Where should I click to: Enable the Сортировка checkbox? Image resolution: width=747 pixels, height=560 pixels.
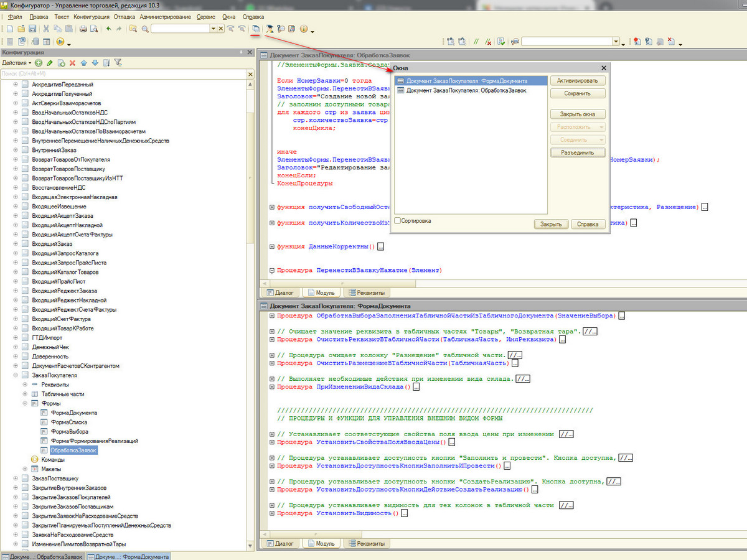point(398,221)
